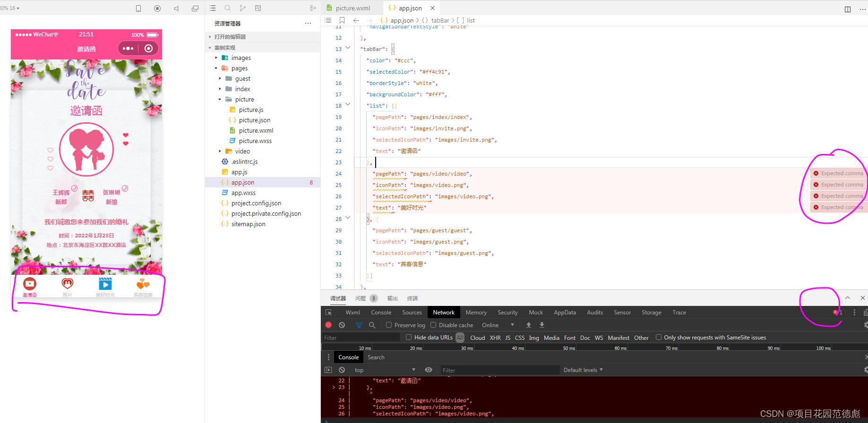The height and width of the screenshot is (423, 868).
Task: Collapse the 案例实现 project section
Action: [262, 48]
